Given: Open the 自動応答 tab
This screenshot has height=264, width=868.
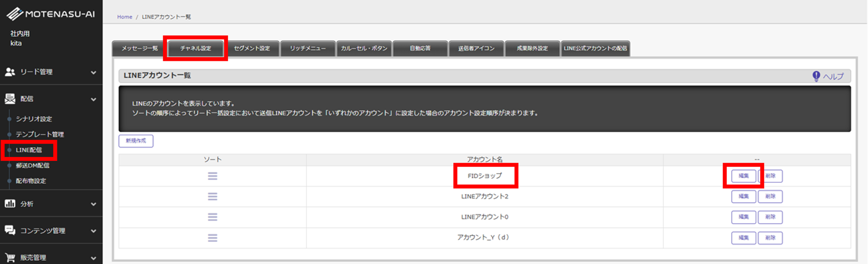Looking at the screenshot, I should coord(420,48).
